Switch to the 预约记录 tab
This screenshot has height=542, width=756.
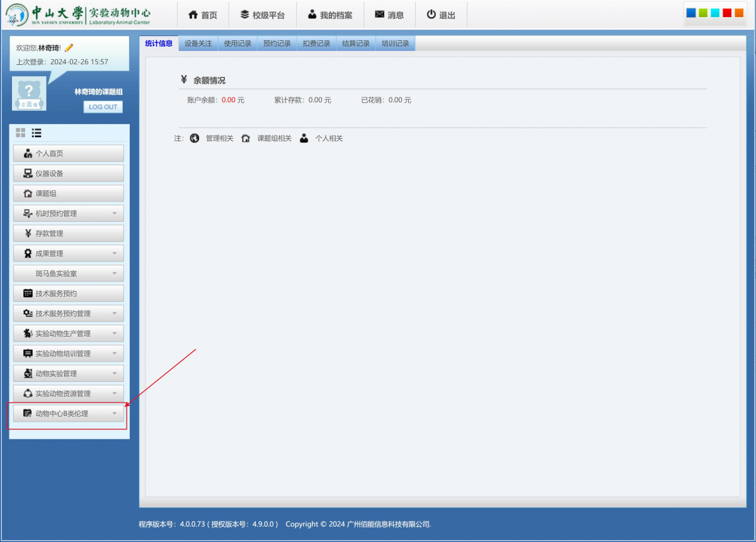click(277, 43)
